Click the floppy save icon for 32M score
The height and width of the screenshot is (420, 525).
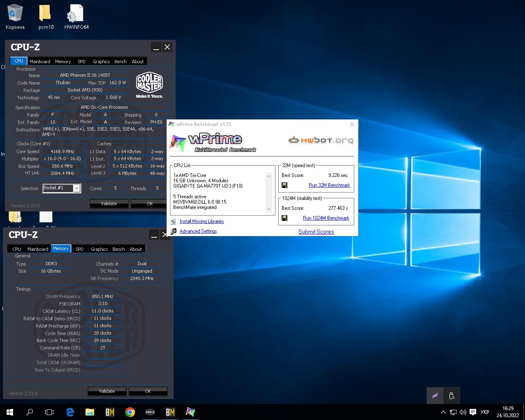[284, 185]
